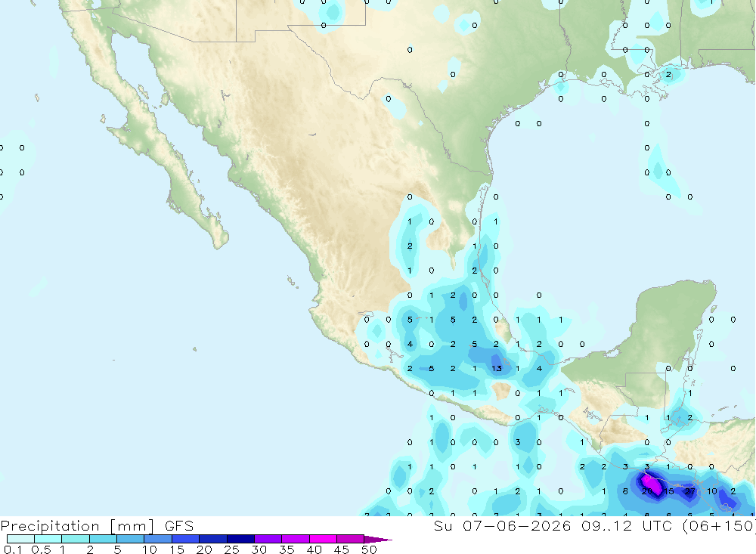Click the map precipitation value '8'

[625, 491]
